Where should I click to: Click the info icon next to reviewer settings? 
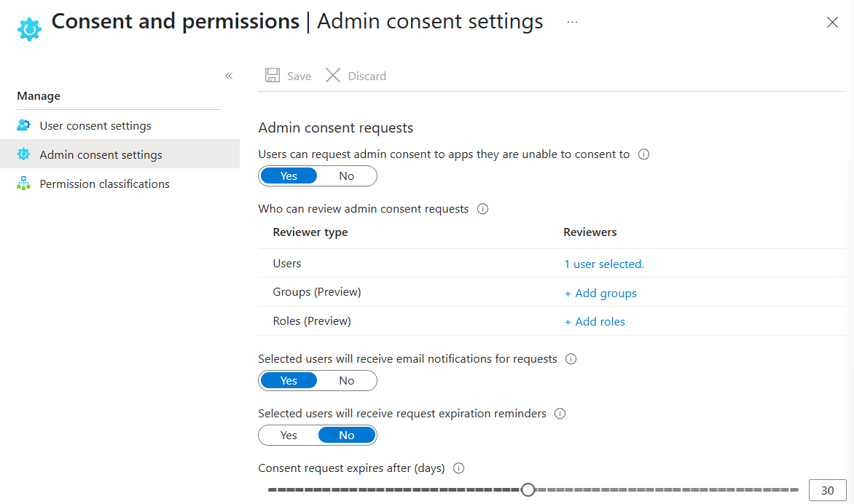pos(482,209)
